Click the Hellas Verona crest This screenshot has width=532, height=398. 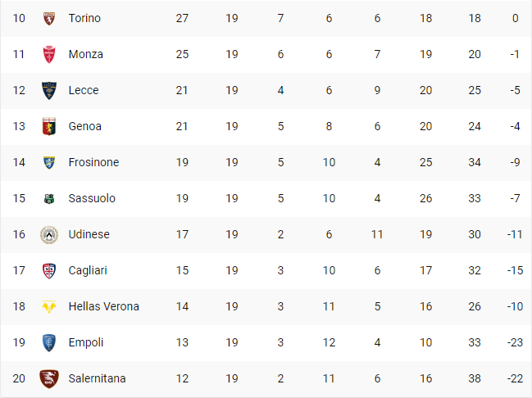[49, 306]
